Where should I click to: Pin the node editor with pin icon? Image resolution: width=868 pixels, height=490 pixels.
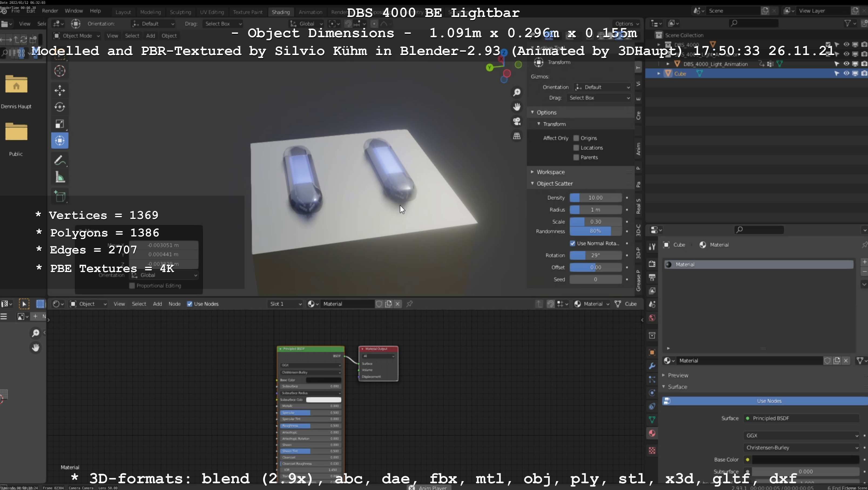click(409, 304)
